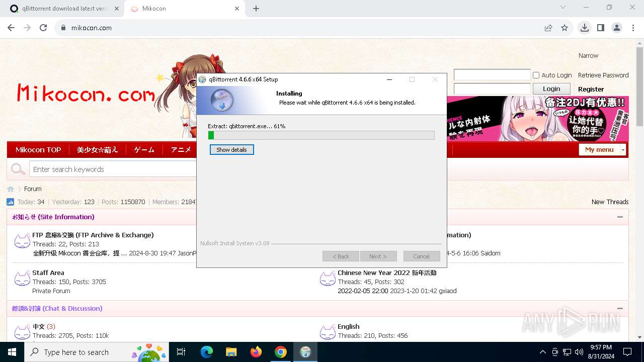Screen dimensions: 644x362
Task: Switch to Chrome in the taskbar
Action: (281, 352)
